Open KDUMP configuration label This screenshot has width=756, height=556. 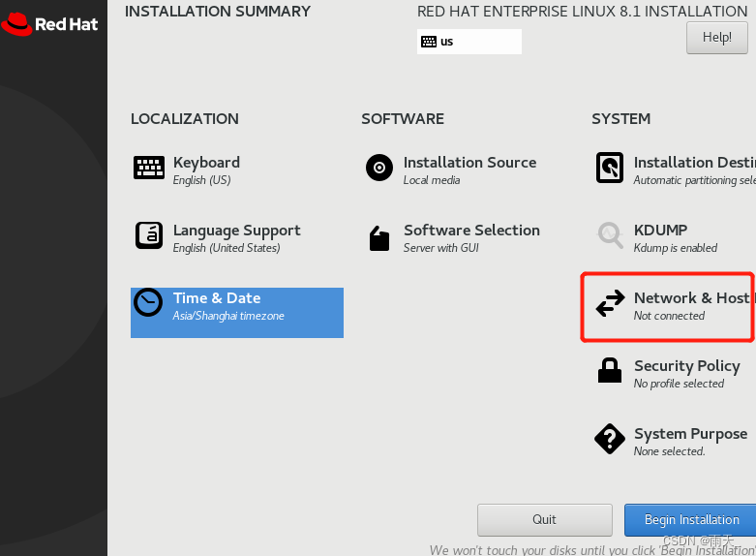(x=660, y=231)
